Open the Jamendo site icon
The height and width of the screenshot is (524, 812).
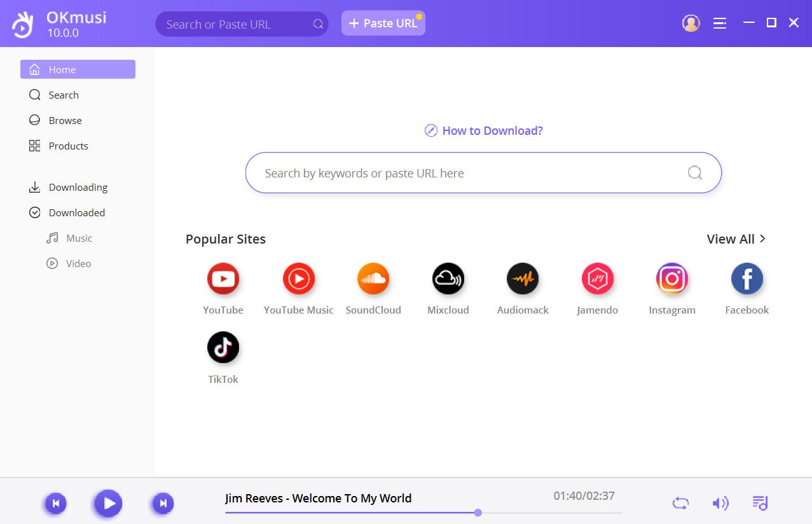[x=598, y=279]
